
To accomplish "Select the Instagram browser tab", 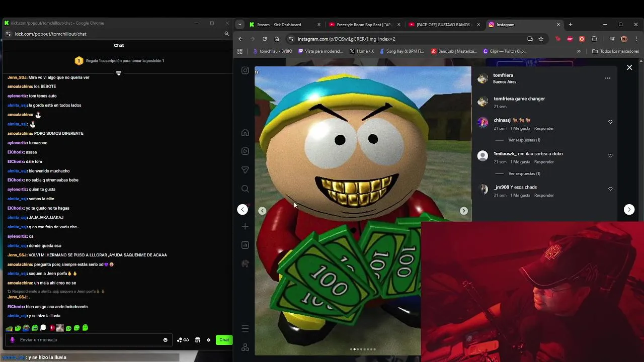I will (524, 25).
